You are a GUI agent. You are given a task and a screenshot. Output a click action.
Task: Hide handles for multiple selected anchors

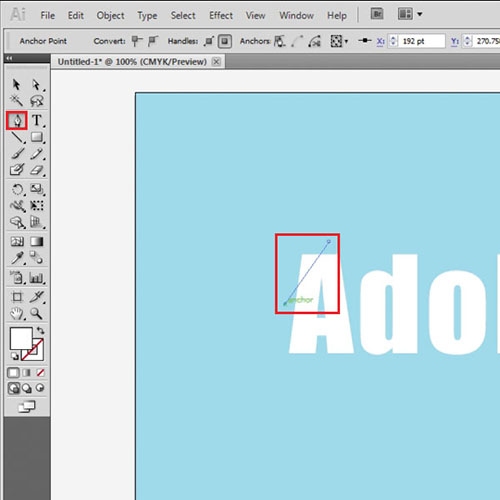(x=225, y=41)
